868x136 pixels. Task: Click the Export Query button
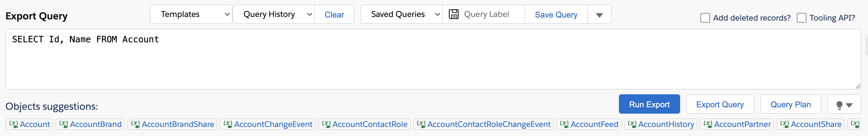(x=720, y=105)
